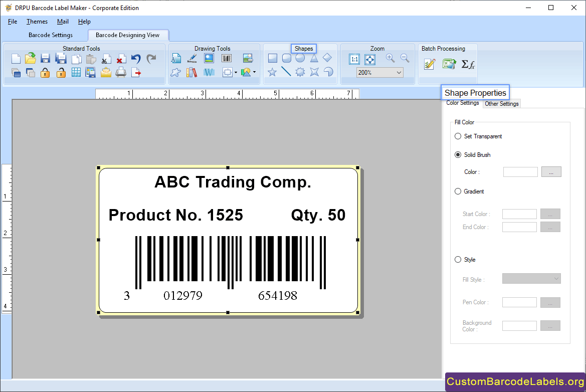Click the browse button beside End Color
This screenshot has width=586, height=392.
(550, 227)
